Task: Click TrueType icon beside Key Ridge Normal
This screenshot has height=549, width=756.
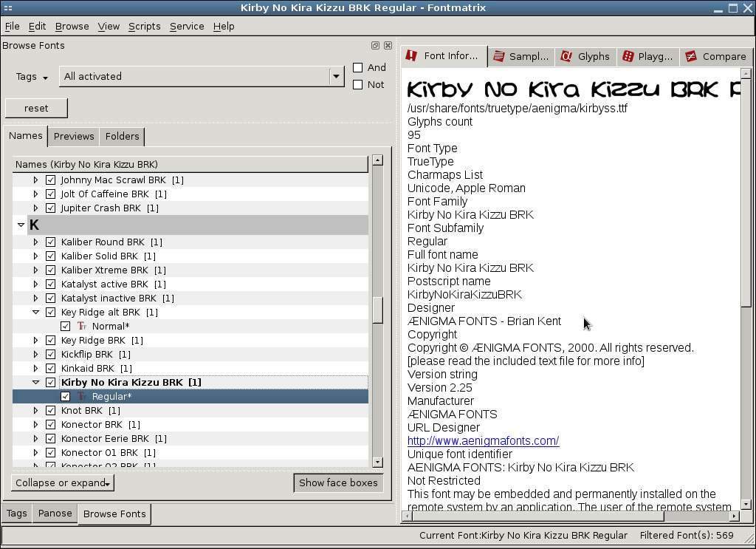Action: (x=82, y=326)
